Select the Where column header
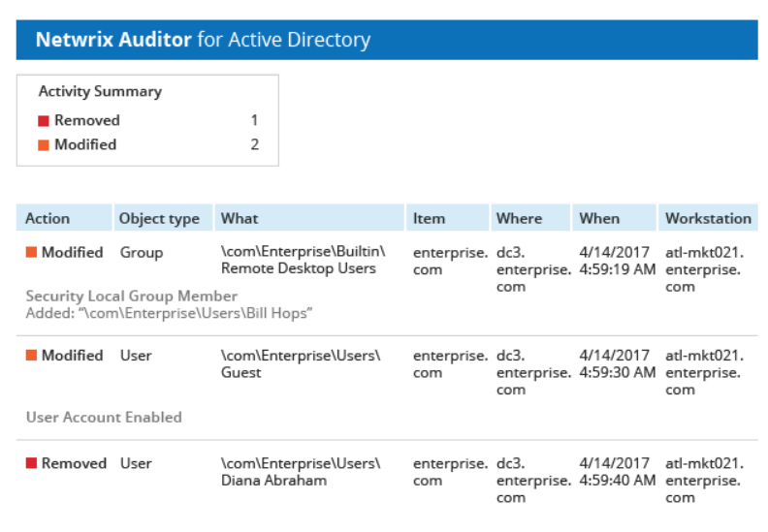This screenshot has height=532, width=768. 531,218
